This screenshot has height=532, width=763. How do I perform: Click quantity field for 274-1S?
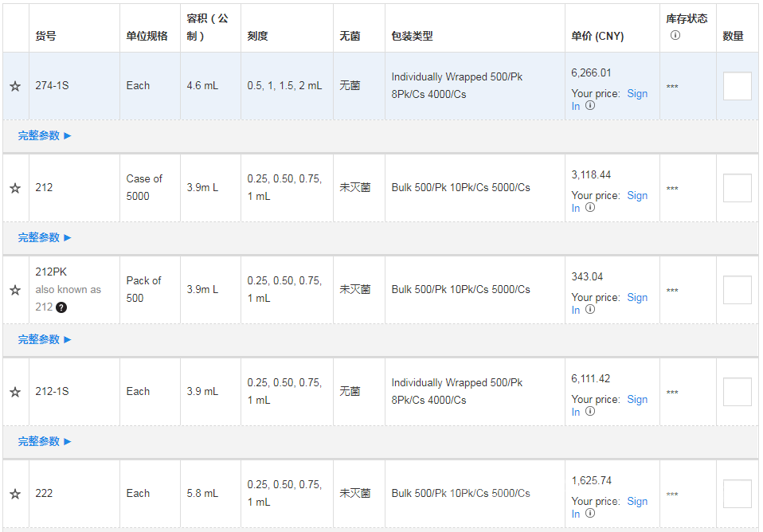(x=737, y=86)
